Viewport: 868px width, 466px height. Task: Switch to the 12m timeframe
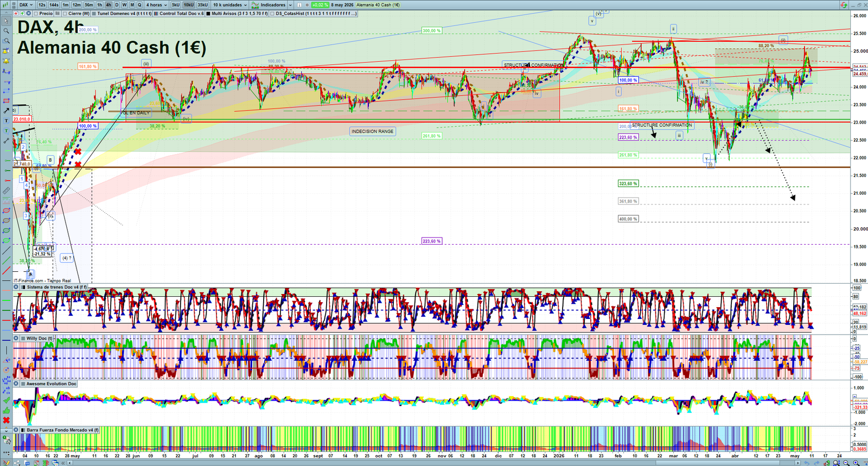tap(76, 5)
